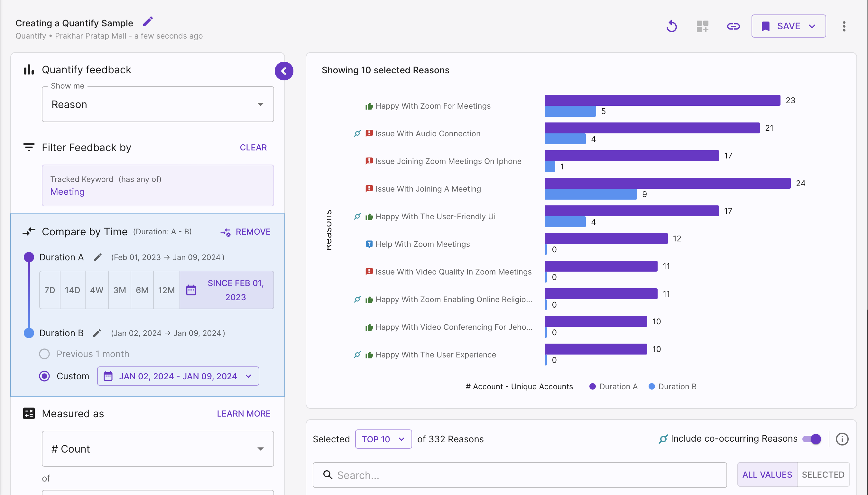Select the Custom radio button
Viewport: 868px width, 495px height.
(44, 376)
